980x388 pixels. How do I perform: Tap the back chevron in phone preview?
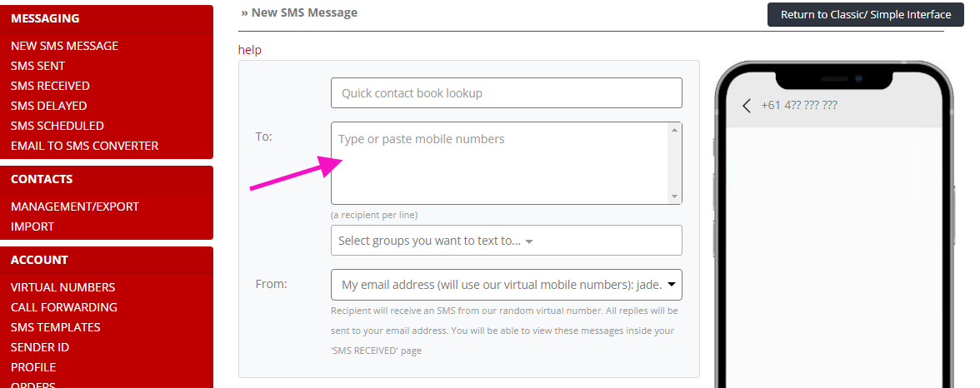(747, 106)
